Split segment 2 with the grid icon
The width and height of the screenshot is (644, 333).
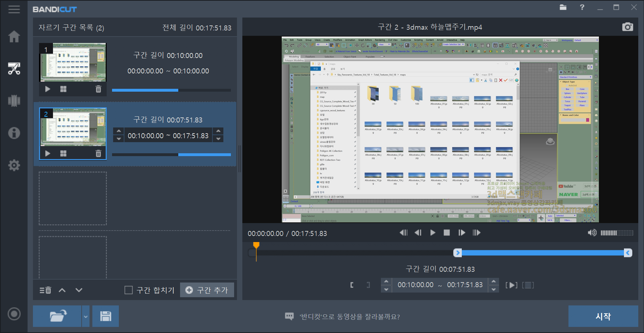tap(63, 154)
